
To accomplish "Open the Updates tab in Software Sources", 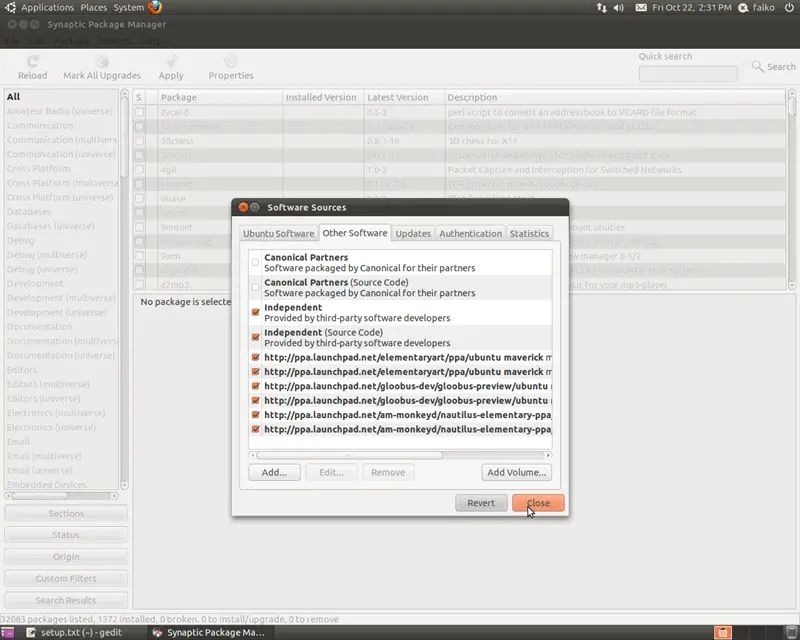I will (413, 233).
